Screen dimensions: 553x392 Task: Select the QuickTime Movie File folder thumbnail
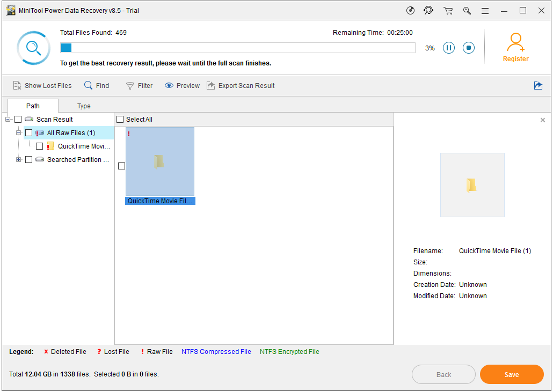[160, 161]
